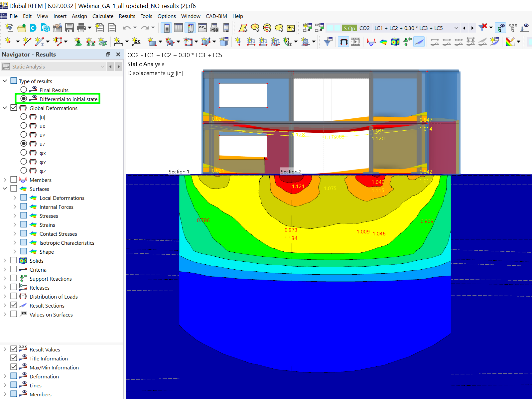Go to previous load case arrow
The width and height of the screenshot is (532, 399).
pos(464,28)
